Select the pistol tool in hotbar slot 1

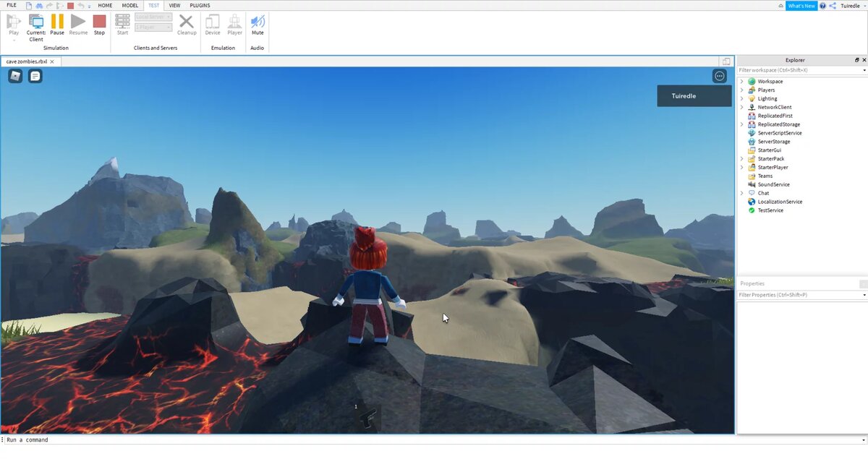[367, 417]
